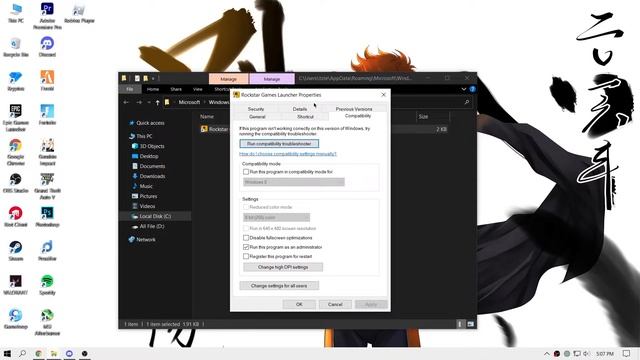Select the Grand Theft Auto V desktop icon

[47, 186]
